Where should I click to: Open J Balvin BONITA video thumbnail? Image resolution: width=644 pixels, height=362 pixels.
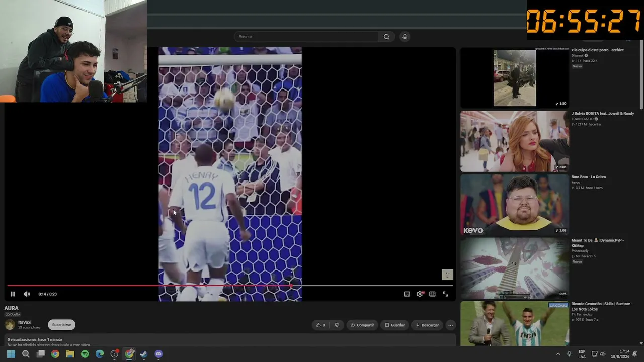(515, 141)
